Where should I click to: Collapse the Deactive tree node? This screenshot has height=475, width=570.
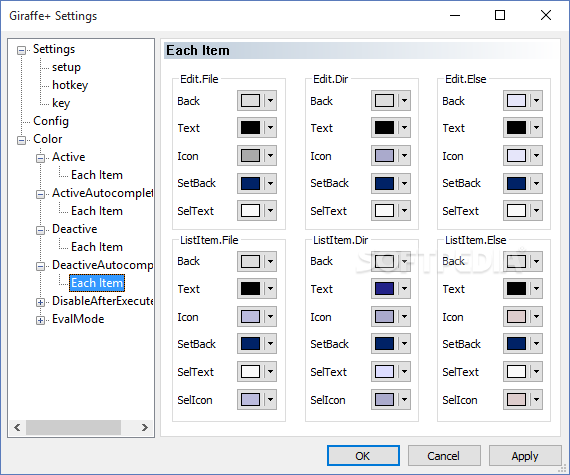coord(40,230)
